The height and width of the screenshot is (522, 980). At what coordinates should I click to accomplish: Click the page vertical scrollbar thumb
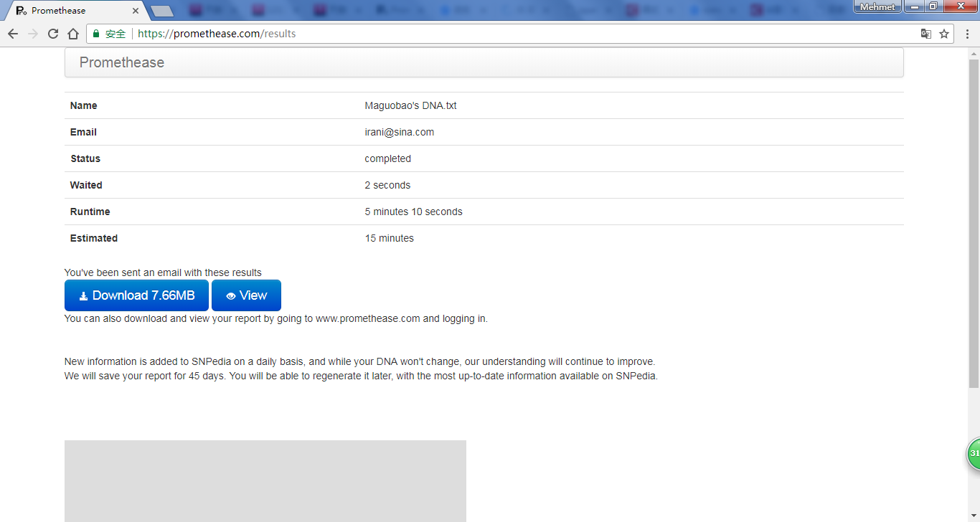coord(974,222)
